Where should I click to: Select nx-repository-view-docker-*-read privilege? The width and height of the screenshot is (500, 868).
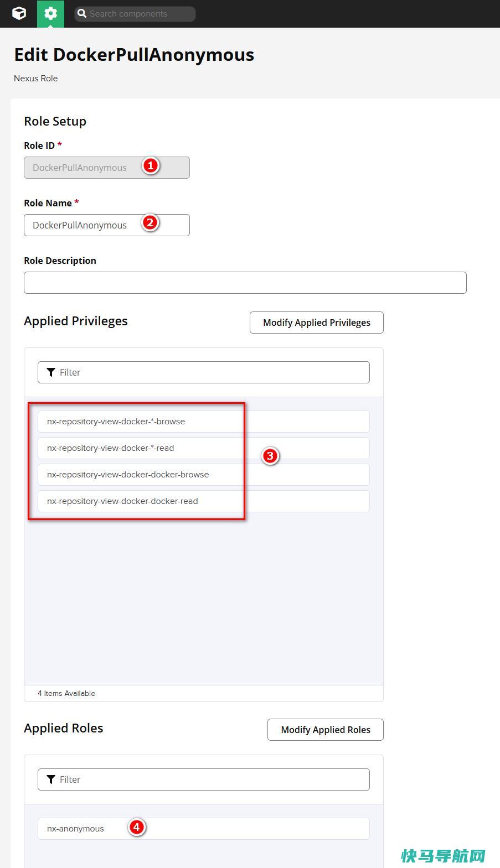[x=204, y=448]
